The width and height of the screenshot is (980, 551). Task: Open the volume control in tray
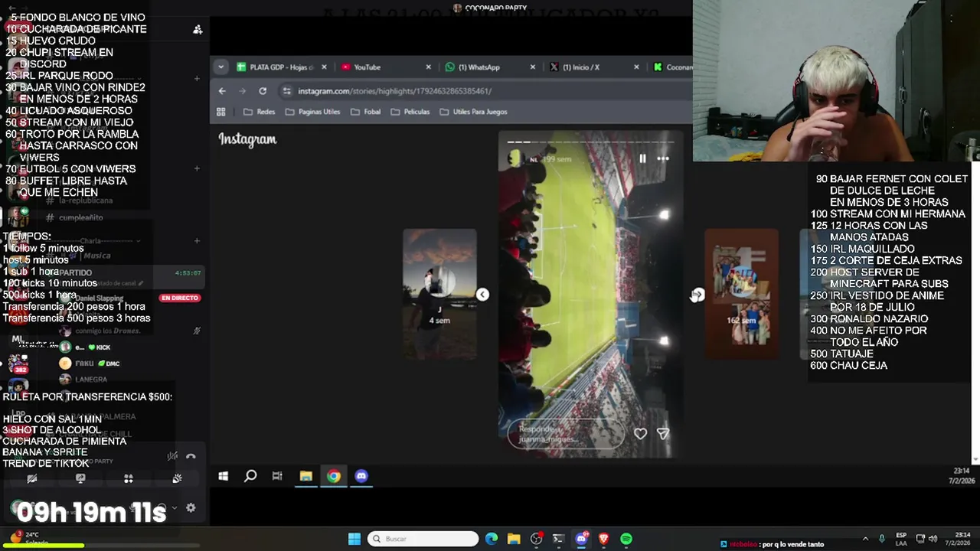(x=935, y=539)
